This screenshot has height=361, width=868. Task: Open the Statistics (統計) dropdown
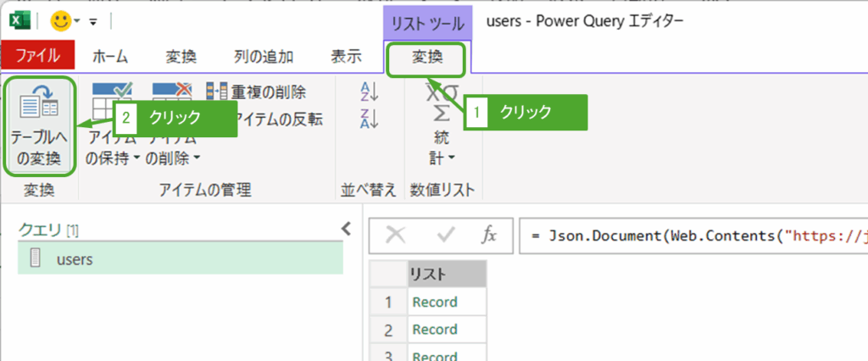(442, 146)
